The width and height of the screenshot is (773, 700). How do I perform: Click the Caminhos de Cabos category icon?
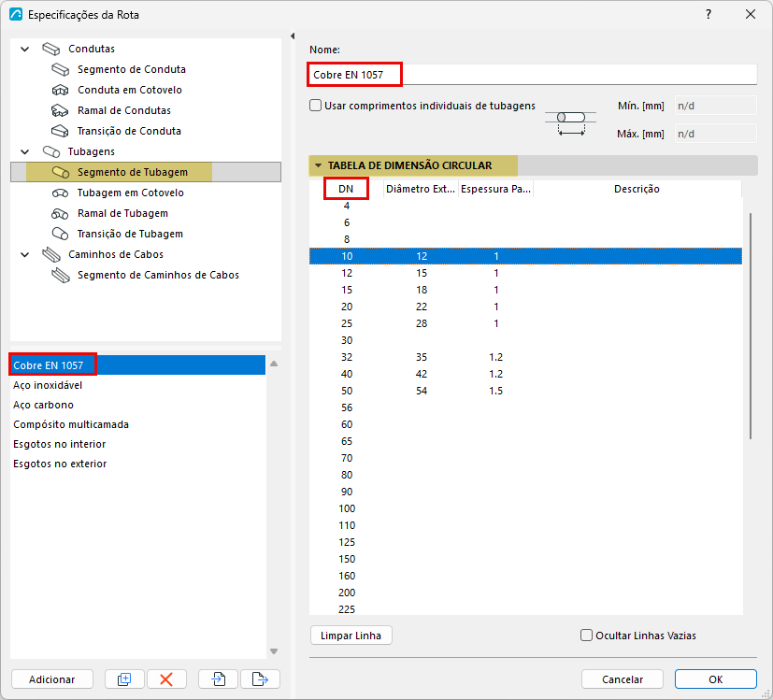[50, 254]
